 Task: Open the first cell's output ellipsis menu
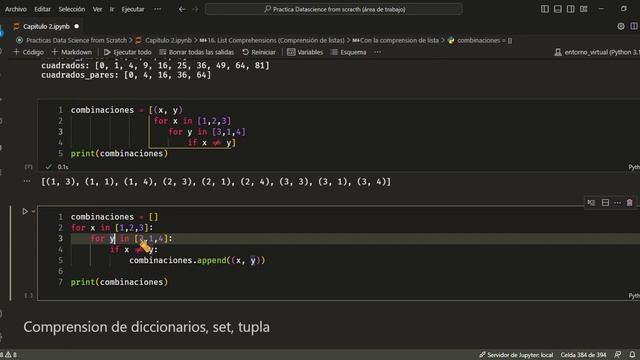27,181
